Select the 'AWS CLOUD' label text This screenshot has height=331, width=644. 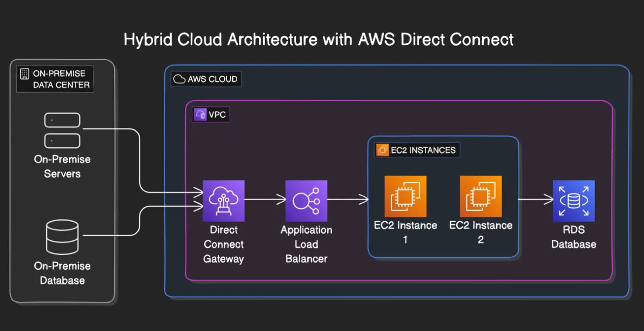tap(213, 79)
